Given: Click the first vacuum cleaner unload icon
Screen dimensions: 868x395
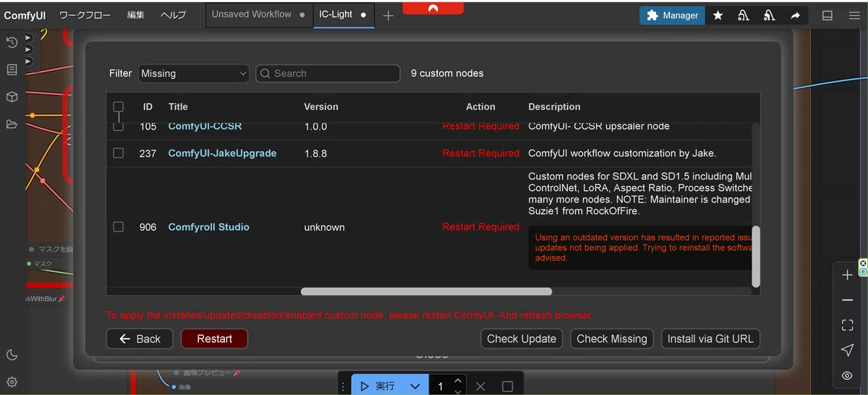Looking at the screenshot, I should 744,15.
